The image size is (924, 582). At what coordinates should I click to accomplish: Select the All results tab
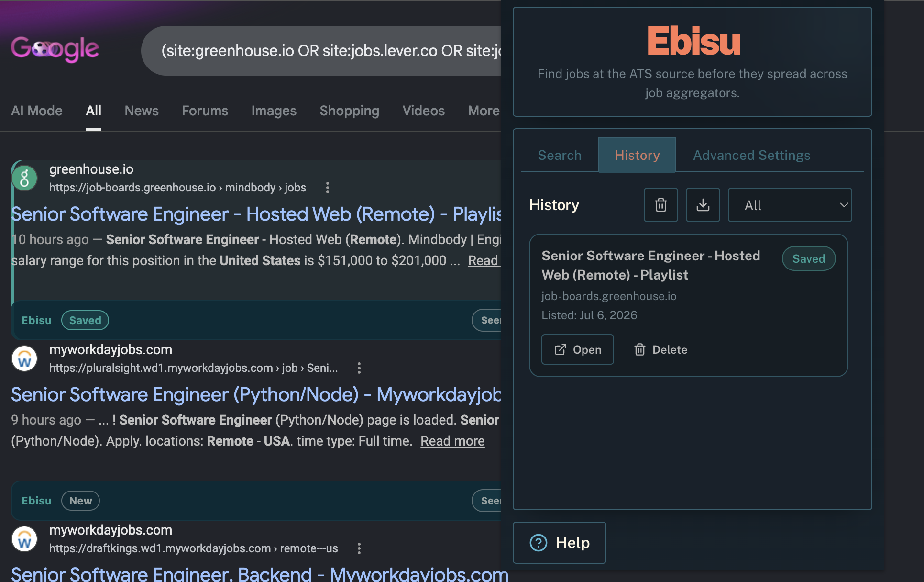tap(93, 111)
